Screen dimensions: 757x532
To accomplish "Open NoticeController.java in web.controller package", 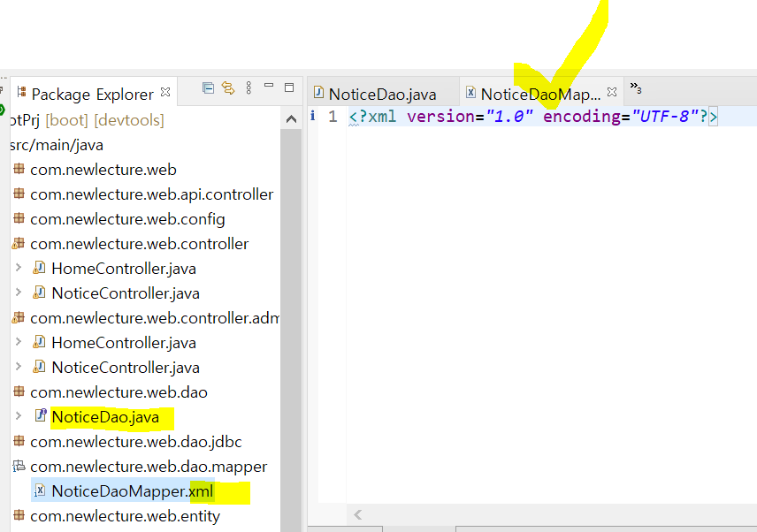I will (126, 293).
